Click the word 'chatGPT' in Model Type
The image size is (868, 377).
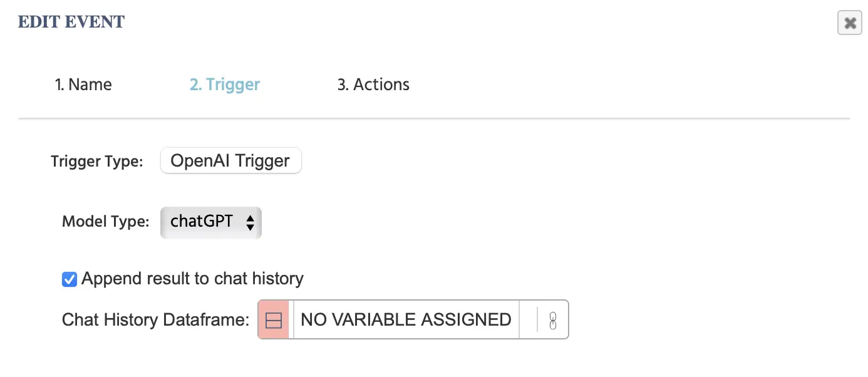[x=202, y=222]
